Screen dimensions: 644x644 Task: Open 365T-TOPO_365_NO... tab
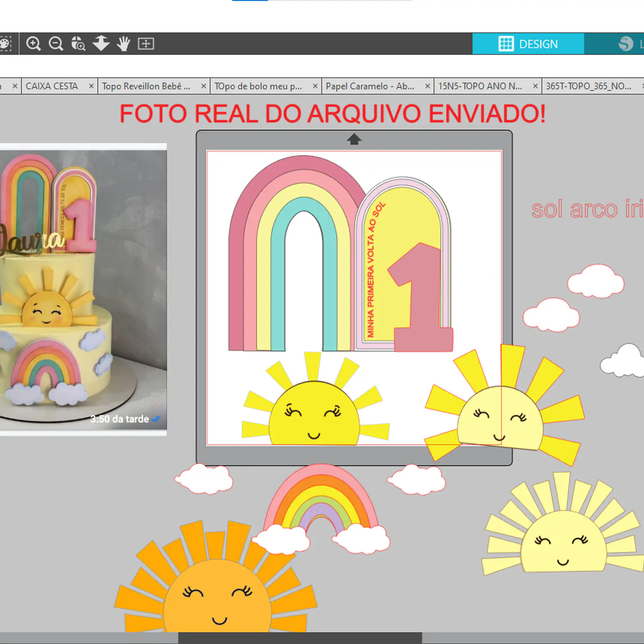(x=589, y=86)
